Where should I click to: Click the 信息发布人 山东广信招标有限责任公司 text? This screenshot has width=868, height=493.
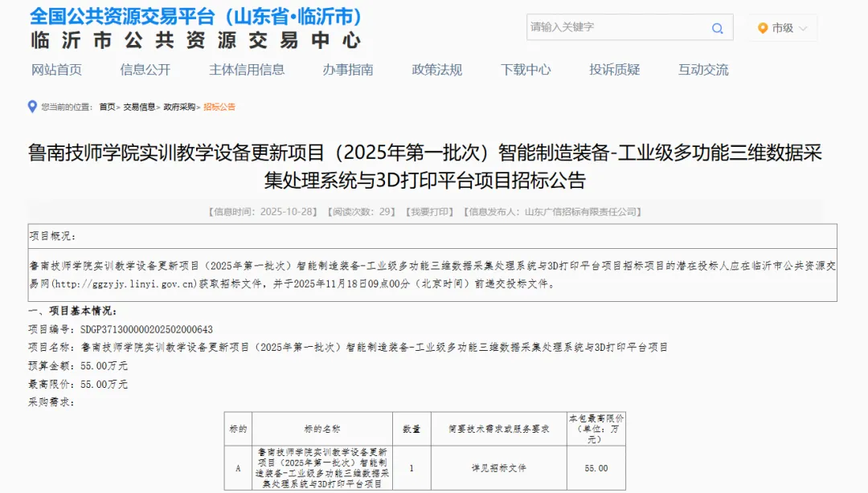(552, 212)
